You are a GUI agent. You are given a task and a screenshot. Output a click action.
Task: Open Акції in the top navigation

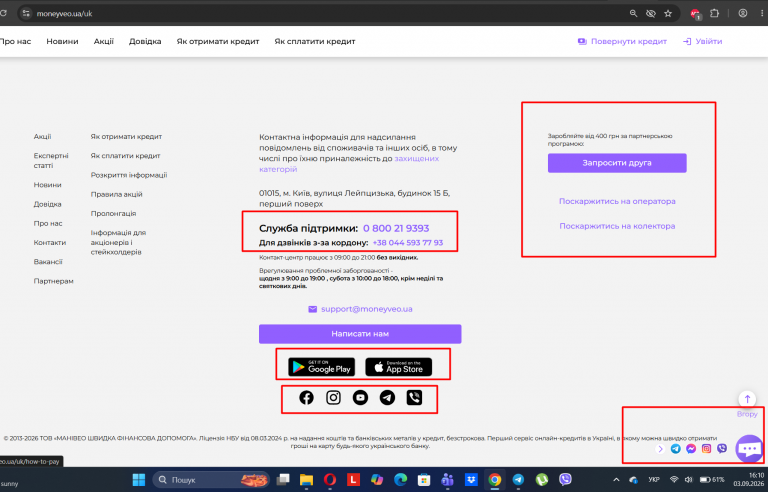coord(104,42)
